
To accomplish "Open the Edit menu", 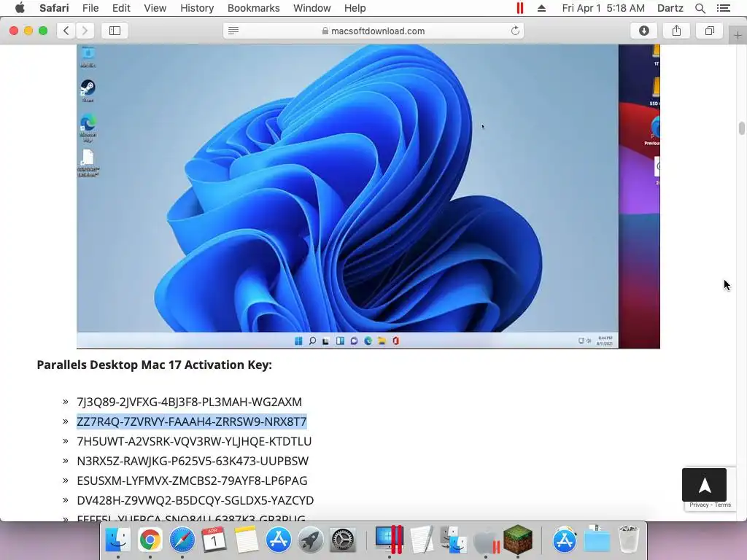I will pyautogui.click(x=121, y=8).
